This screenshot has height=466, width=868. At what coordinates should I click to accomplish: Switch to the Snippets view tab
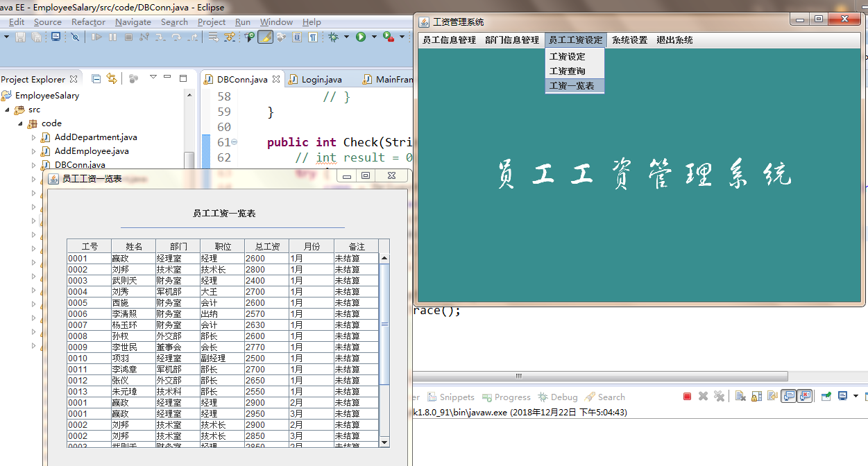[x=451, y=397]
